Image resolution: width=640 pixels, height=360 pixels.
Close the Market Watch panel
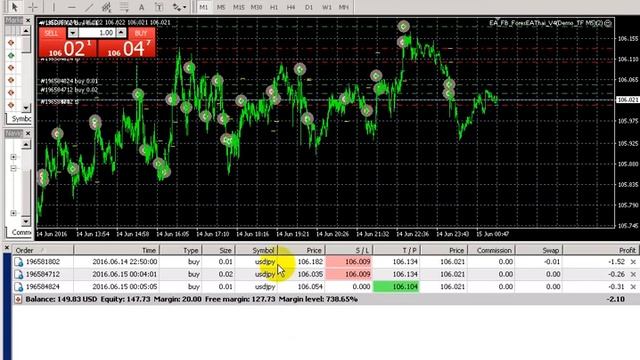(28, 20)
